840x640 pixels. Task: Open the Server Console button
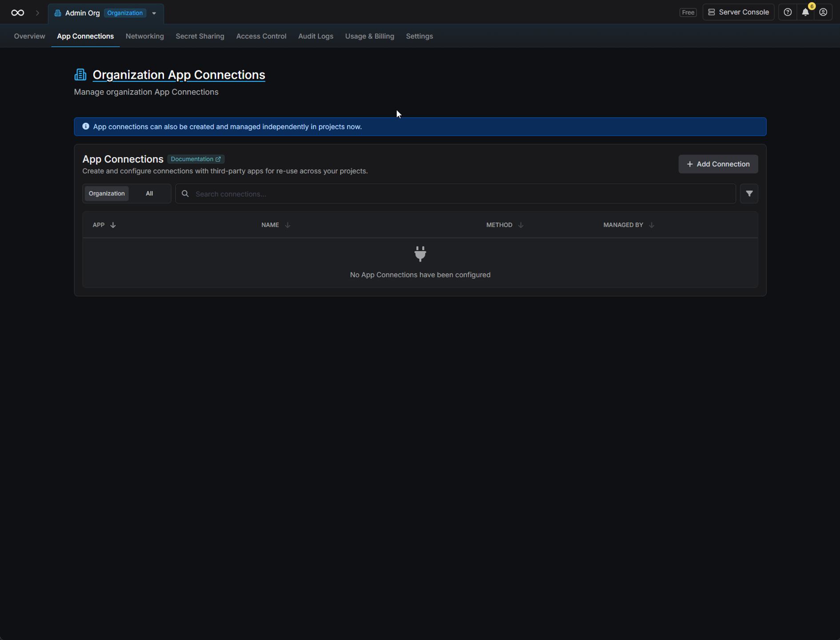[x=738, y=12]
